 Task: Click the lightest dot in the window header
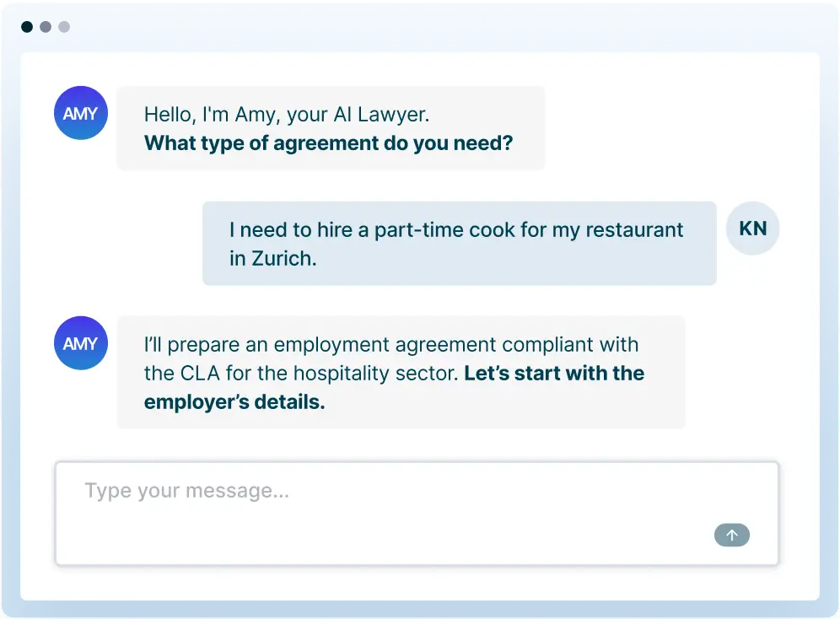point(64,27)
